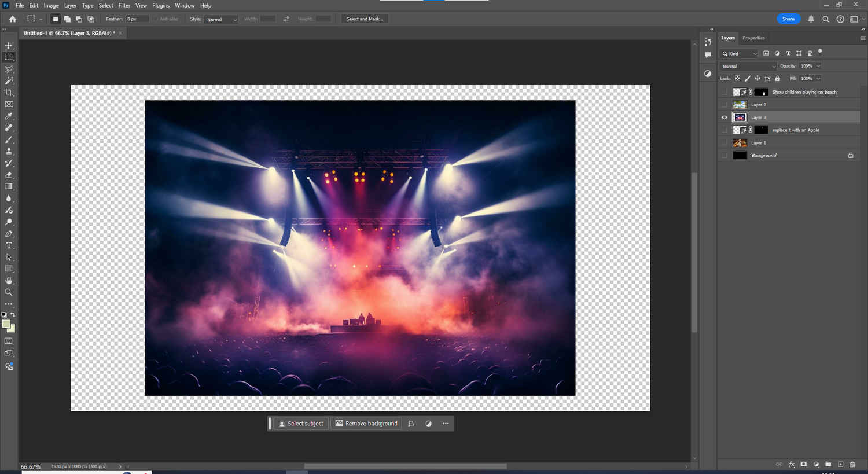The image size is (868, 474).
Task: Click the Select subject button
Action: coord(301,424)
